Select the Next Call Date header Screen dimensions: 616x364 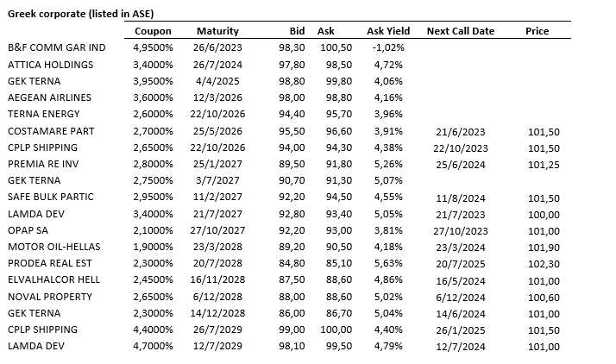(461, 31)
